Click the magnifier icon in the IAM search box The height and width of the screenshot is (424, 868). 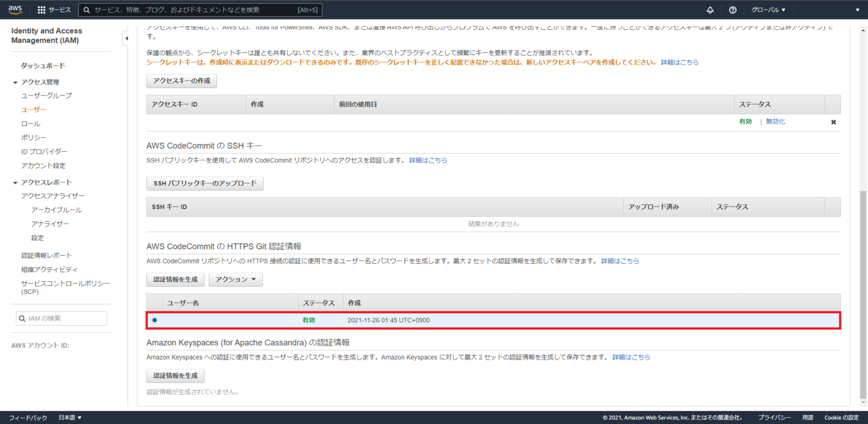pos(21,318)
